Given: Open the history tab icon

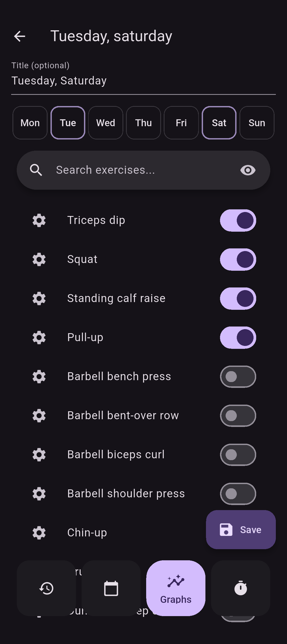Looking at the screenshot, I should point(47,588).
